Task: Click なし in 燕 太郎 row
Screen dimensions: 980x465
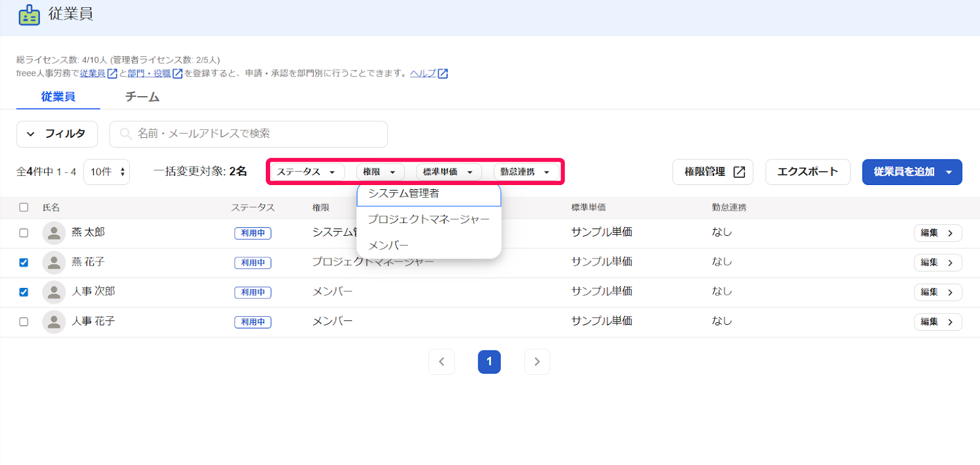Action: click(722, 232)
